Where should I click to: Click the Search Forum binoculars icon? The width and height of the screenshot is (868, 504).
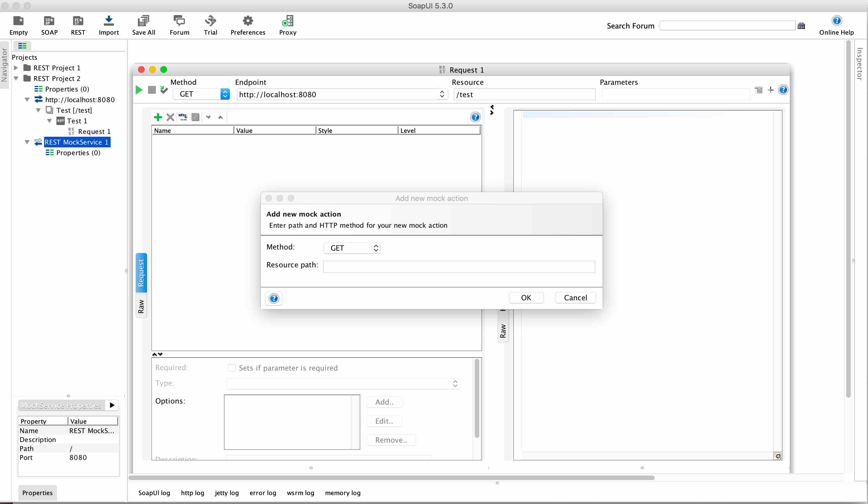click(801, 26)
